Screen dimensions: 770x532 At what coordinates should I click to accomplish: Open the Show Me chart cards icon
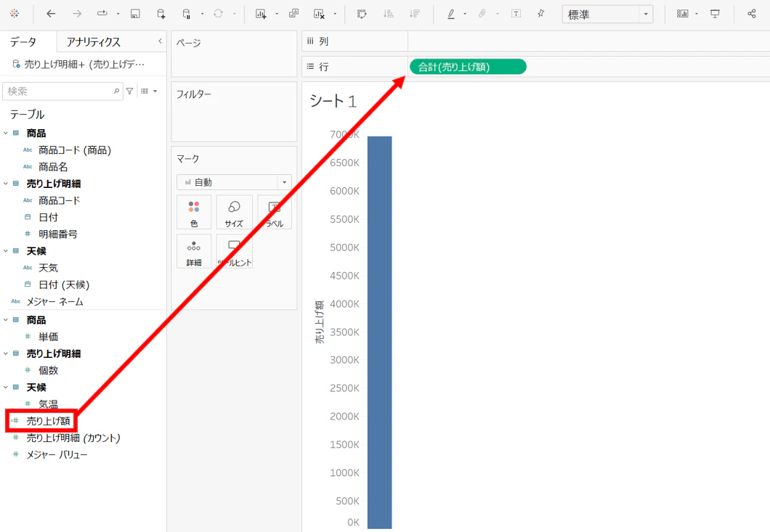[x=683, y=14]
